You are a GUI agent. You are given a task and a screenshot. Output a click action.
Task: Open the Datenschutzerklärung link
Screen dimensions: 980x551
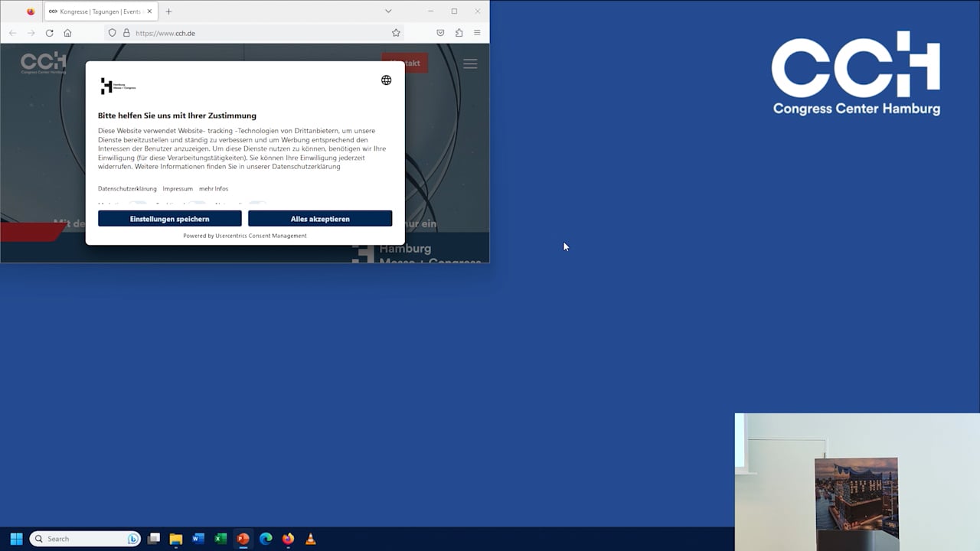(x=127, y=189)
